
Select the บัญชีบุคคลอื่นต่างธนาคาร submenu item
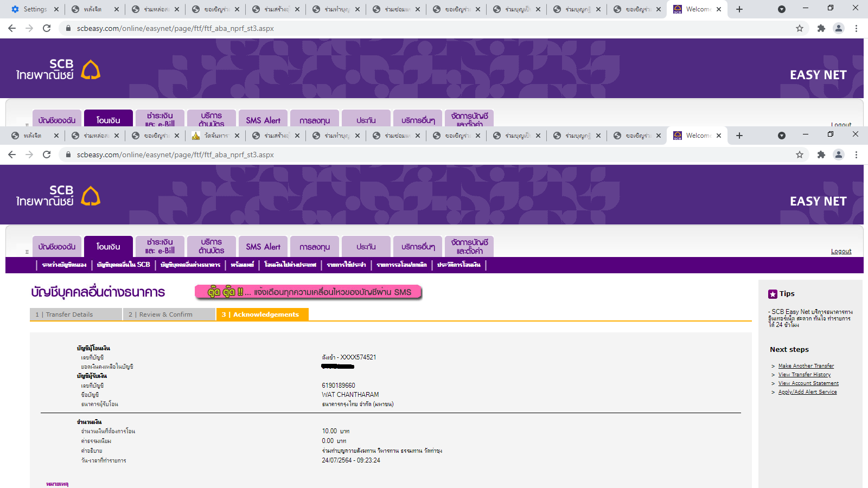[x=190, y=265]
